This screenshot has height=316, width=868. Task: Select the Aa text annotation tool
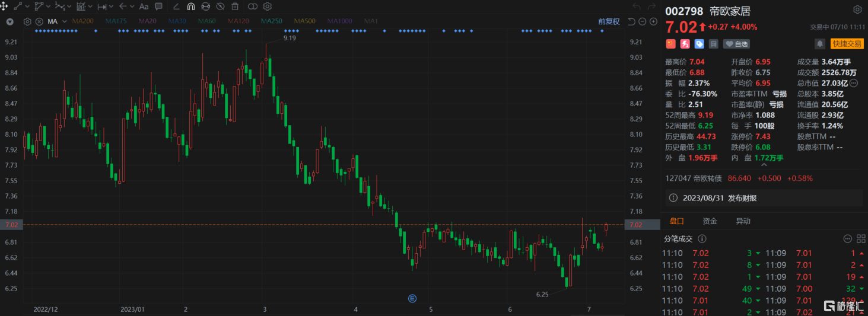(144, 7)
